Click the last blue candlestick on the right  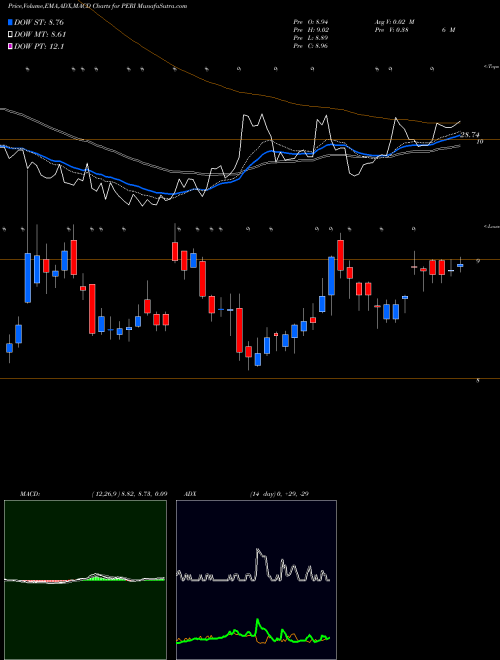(x=460, y=265)
